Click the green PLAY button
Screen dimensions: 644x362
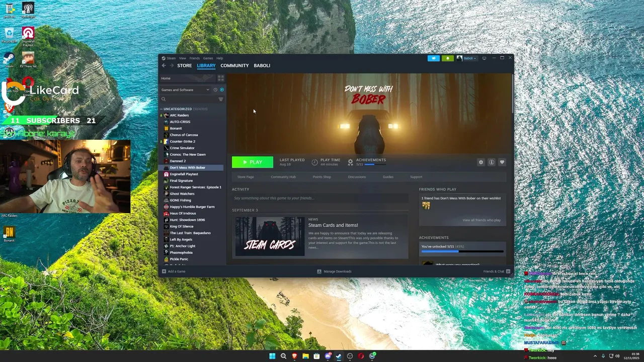[253, 162]
